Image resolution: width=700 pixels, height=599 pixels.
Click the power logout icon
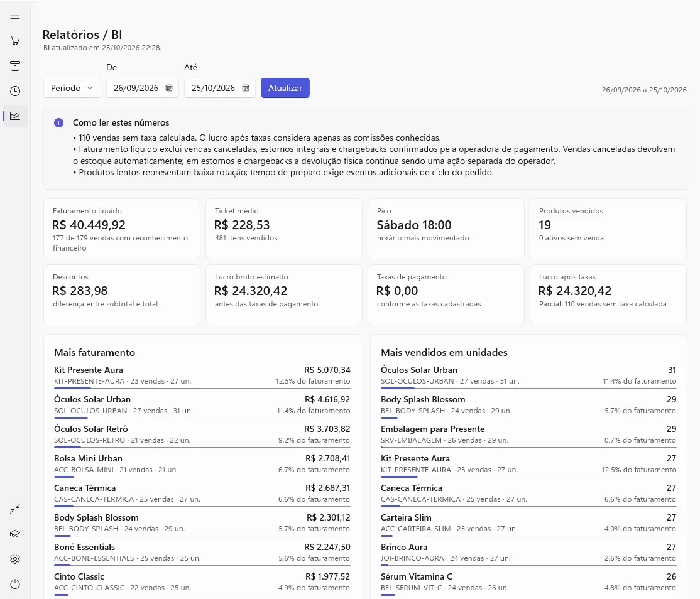pyautogui.click(x=15, y=584)
